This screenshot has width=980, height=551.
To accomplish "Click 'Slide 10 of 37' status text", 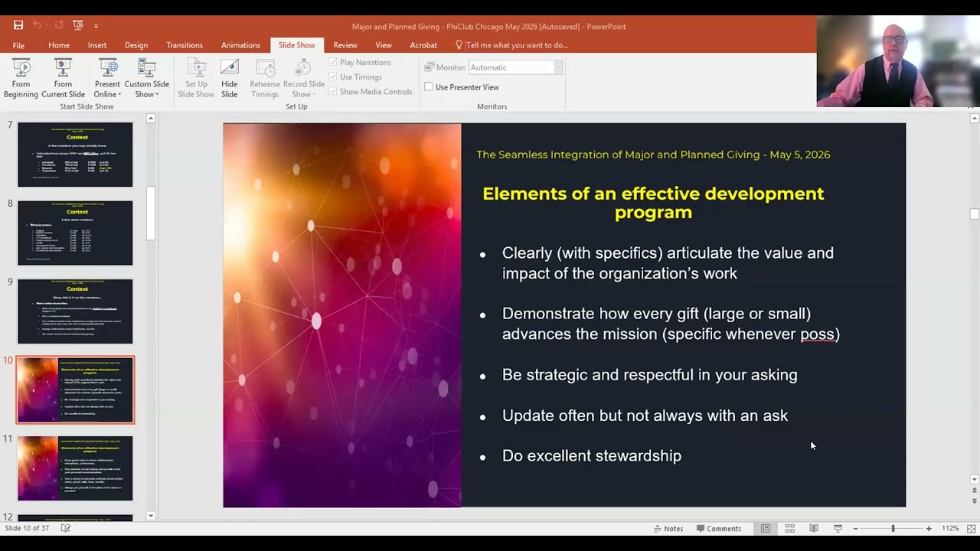I will click(x=27, y=528).
